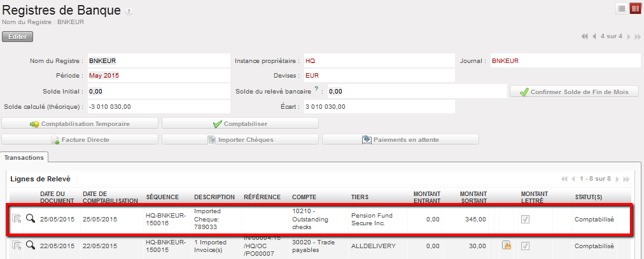Sort by DESCRIPTION column header
The height and width of the screenshot is (259, 644).
pos(214,197)
